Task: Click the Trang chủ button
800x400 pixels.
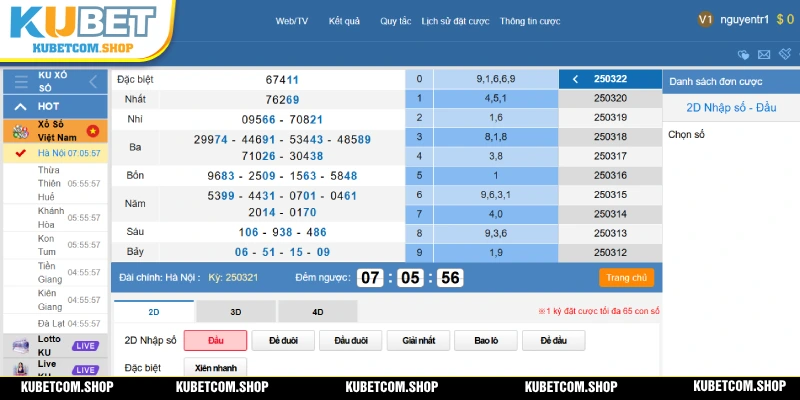Action: (x=626, y=278)
